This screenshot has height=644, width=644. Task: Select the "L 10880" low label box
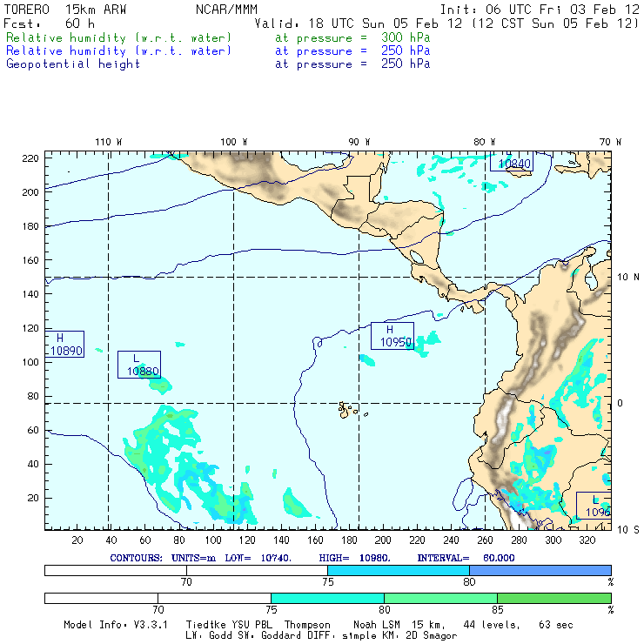(139, 365)
